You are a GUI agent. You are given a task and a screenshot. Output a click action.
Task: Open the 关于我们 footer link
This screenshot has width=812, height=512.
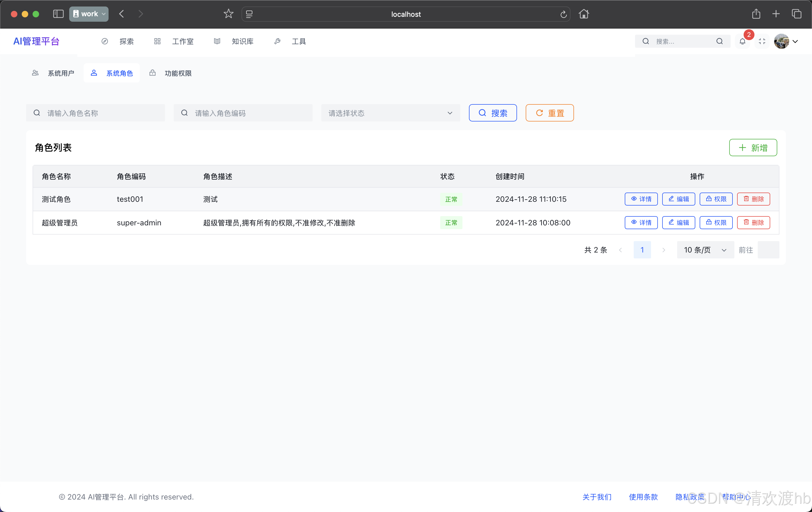coord(597,497)
